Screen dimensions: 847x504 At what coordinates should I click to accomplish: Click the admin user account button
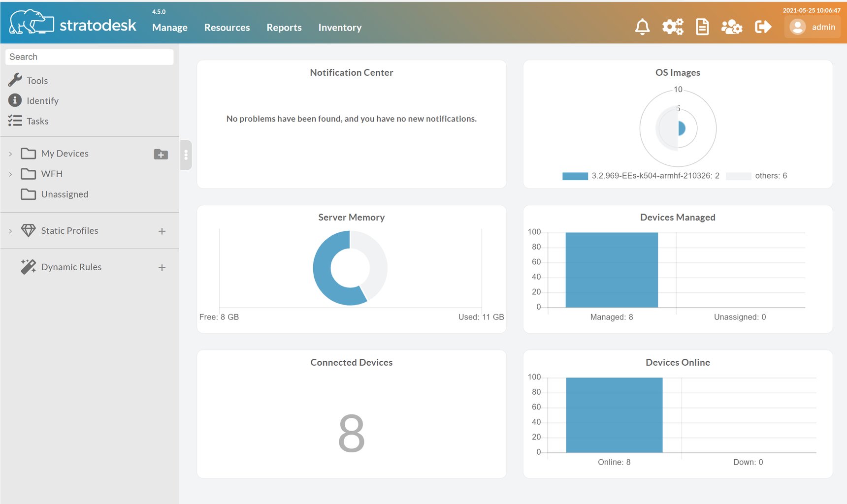pos(813,27)
